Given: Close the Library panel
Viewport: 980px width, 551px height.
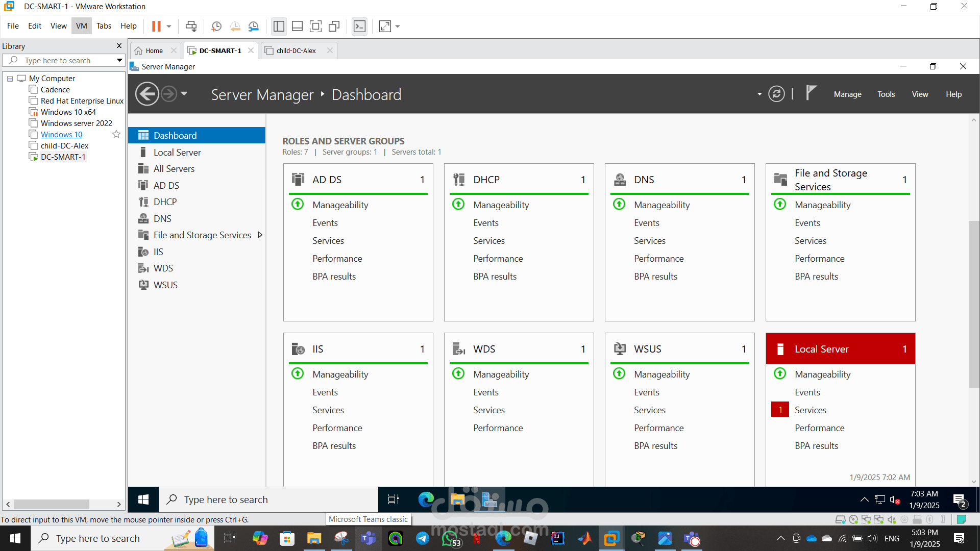Looking at the screenshot, I should pyautogui.click(x=119, y=46).
